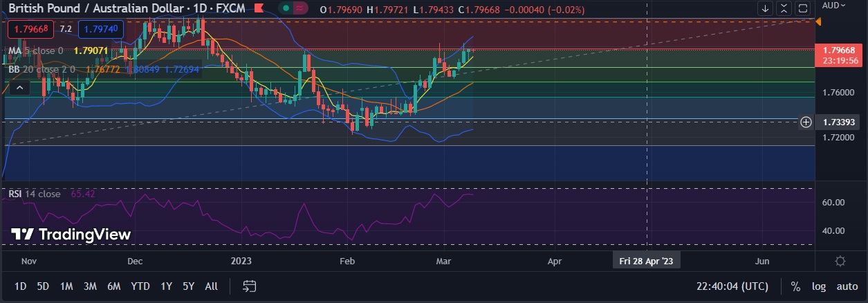Select the 3M time range
The width and height of the screenshot is (868, 303).
click(90, 286)
